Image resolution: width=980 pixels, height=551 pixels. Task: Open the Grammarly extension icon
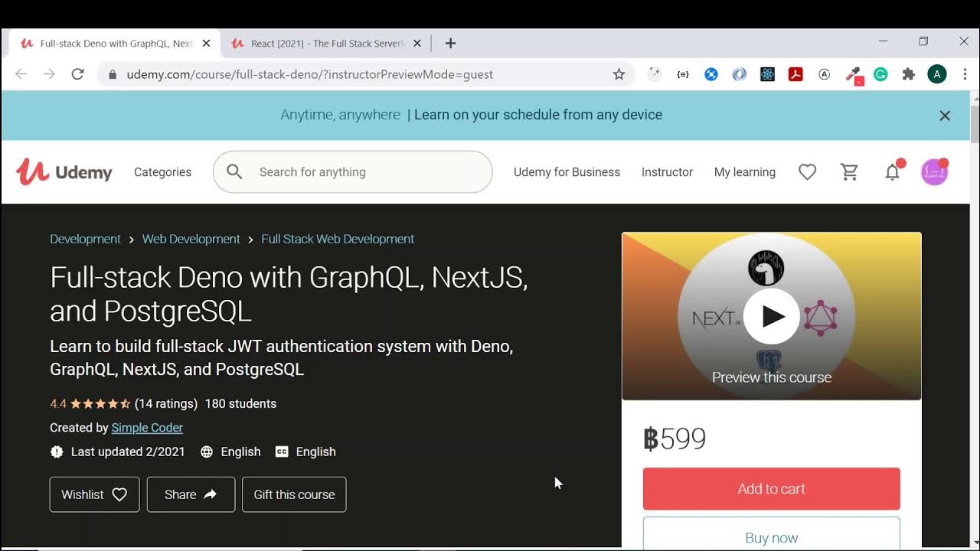coord(880,74)
